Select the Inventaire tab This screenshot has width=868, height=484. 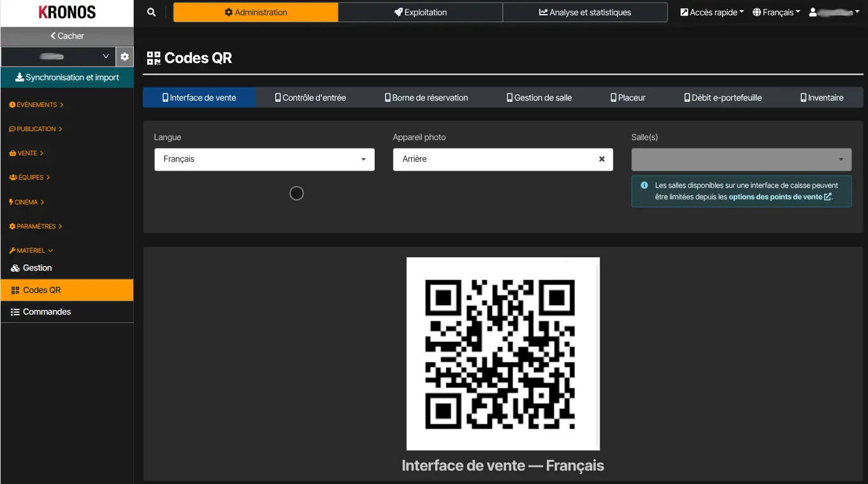point(822,97)
